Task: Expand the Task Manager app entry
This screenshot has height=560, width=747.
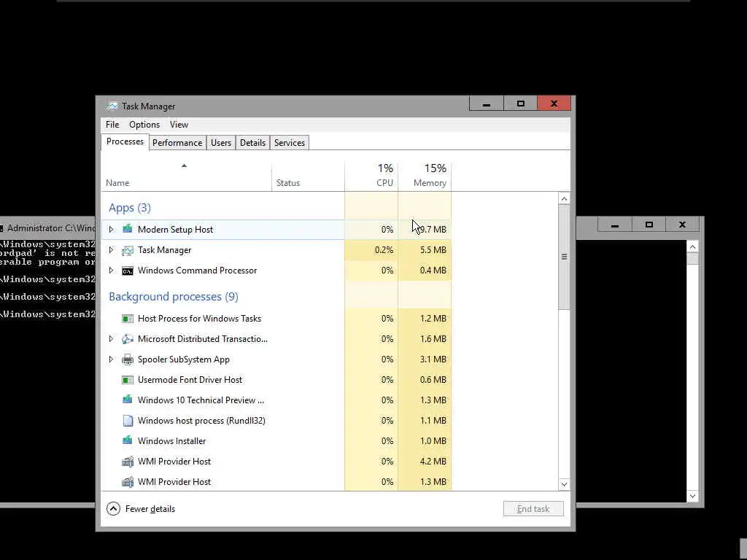Action: (x=111, y=250)
